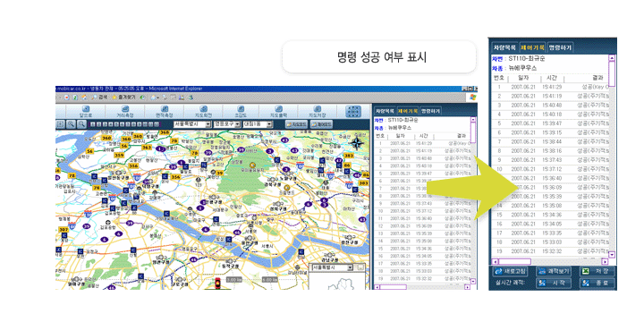Switch to the 차량목록 tab in enlarged panel
This screenshot has height=322, width=644.
pyautogui.click(x=504, y=47)
